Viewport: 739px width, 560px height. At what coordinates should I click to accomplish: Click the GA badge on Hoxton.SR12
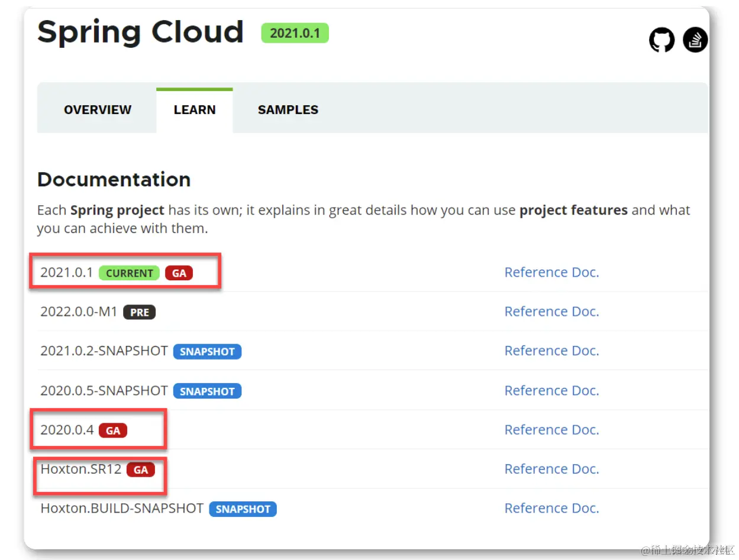[141, 470]
